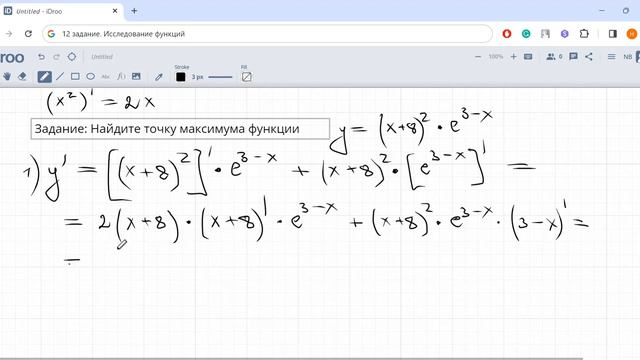Click the iDroo logo

click(x=12, y=58)
